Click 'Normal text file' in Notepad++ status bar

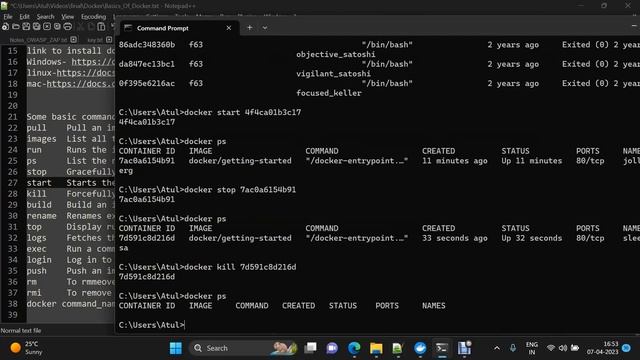[x=21, y=331]
